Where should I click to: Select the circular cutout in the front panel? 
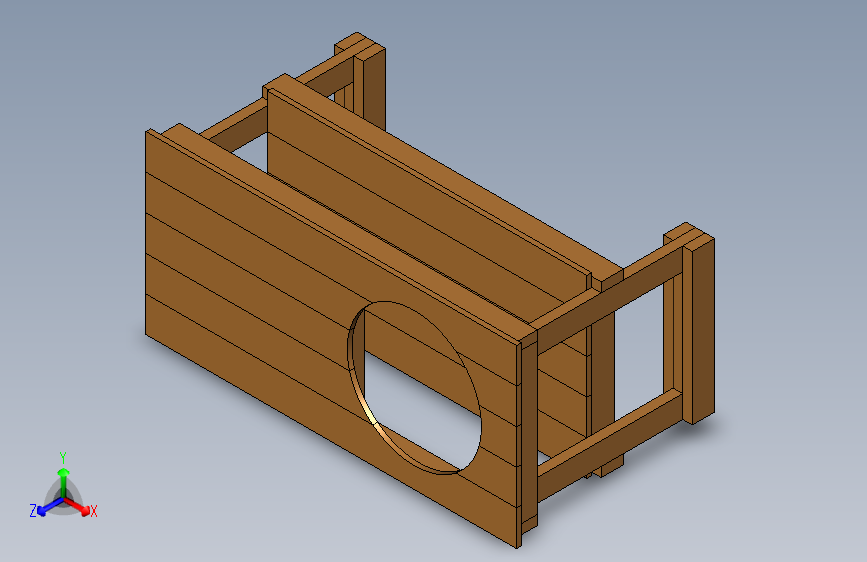coord(415,387)
